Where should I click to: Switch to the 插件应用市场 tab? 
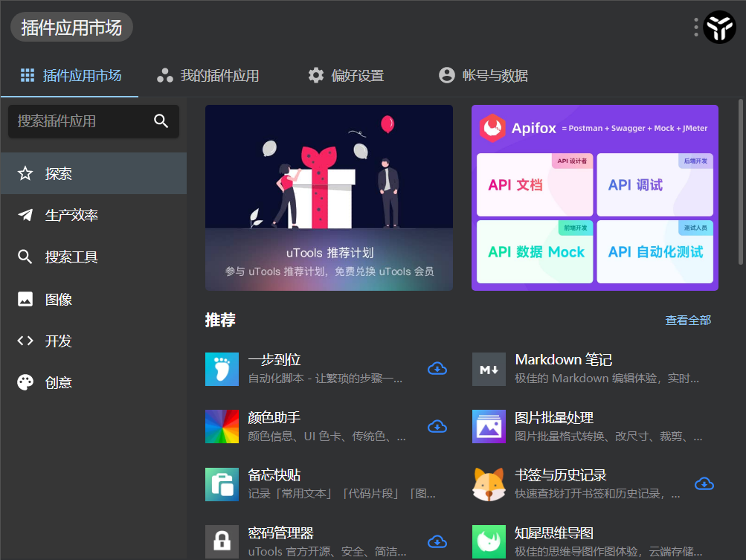coord(71,76)
